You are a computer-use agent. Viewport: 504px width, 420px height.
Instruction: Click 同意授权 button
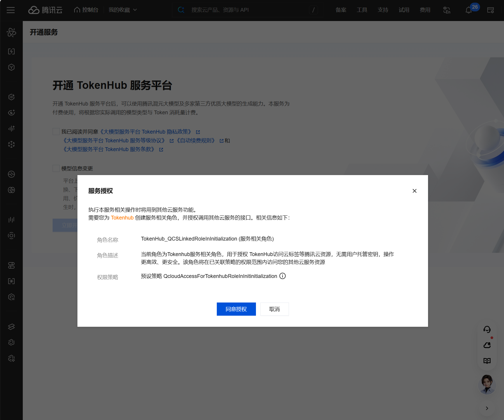(236, 309)
